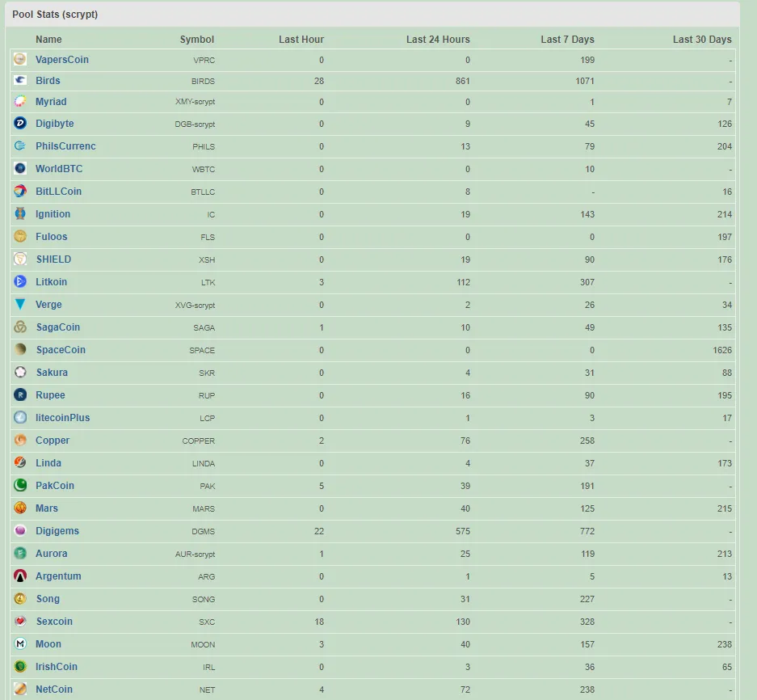757x700 pixels.
Task: Click the PhilsCurrenc coin icon
Action: pyautogui.click(x=20, y=145)
